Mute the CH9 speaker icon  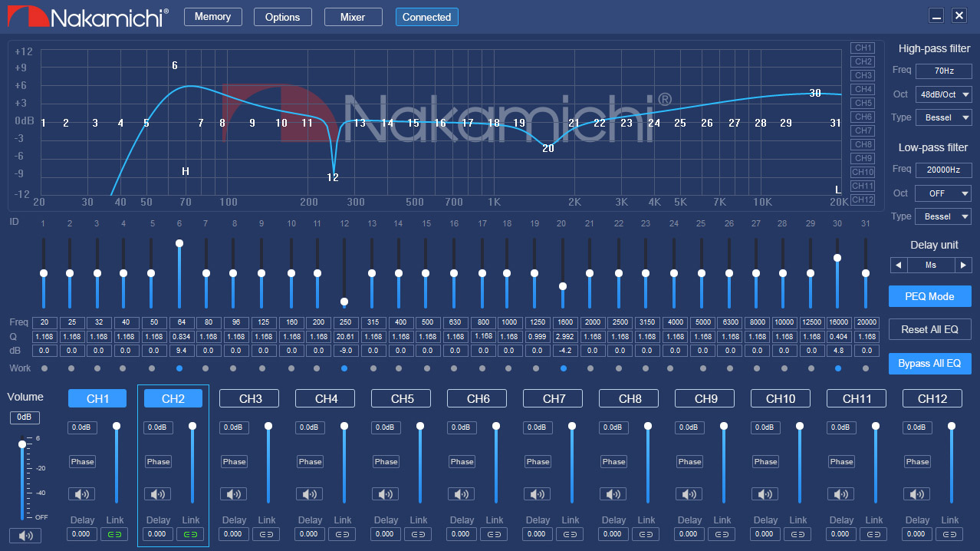pyautogui.click(x=689, y=494)
